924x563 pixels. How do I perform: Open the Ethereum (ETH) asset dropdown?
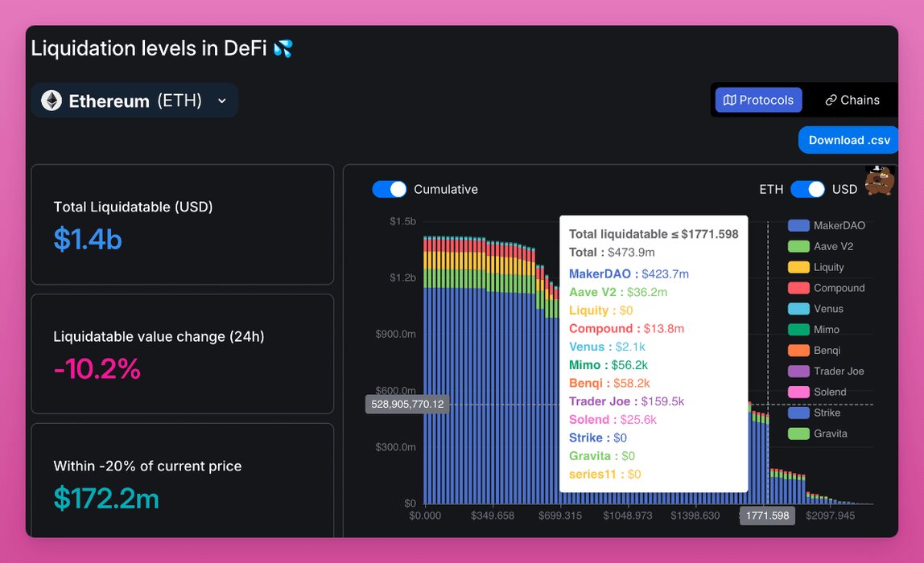tap(134, 101)
